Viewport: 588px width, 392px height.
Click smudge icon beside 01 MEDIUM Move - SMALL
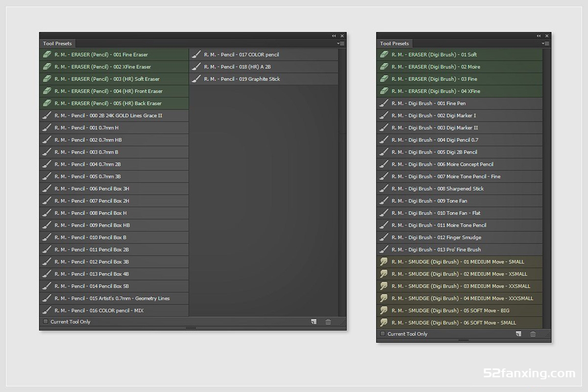click(384, 261)
